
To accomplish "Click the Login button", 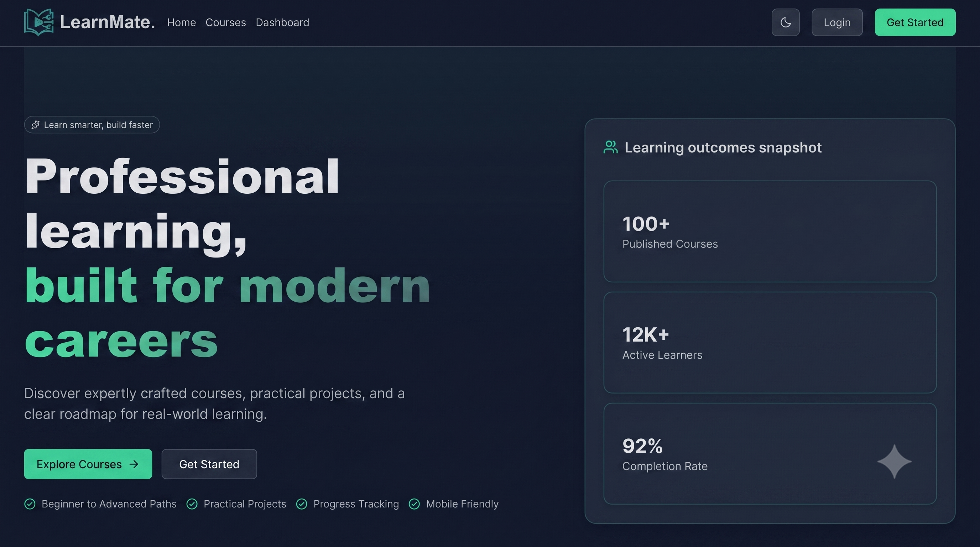I will coord(837,22).
